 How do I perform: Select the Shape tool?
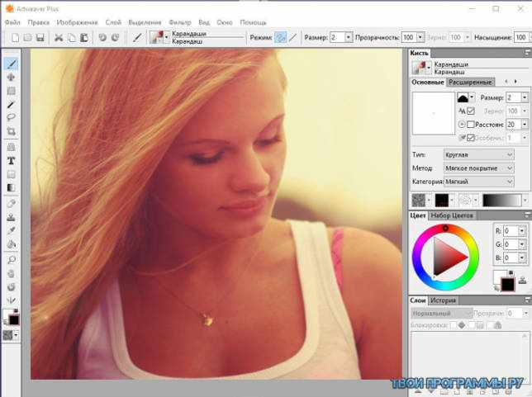12,174
